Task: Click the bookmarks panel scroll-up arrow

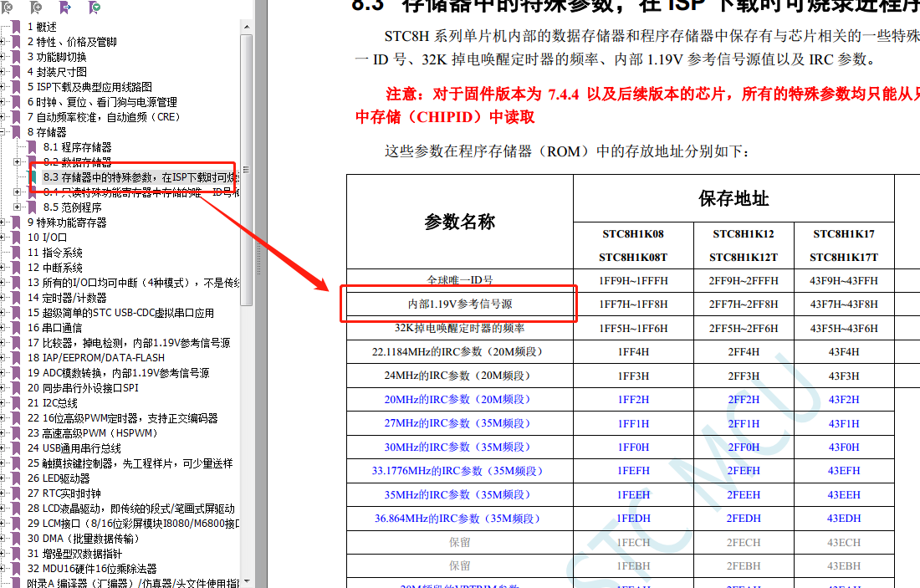Action: pyautogui.click(x=247, y=27)
